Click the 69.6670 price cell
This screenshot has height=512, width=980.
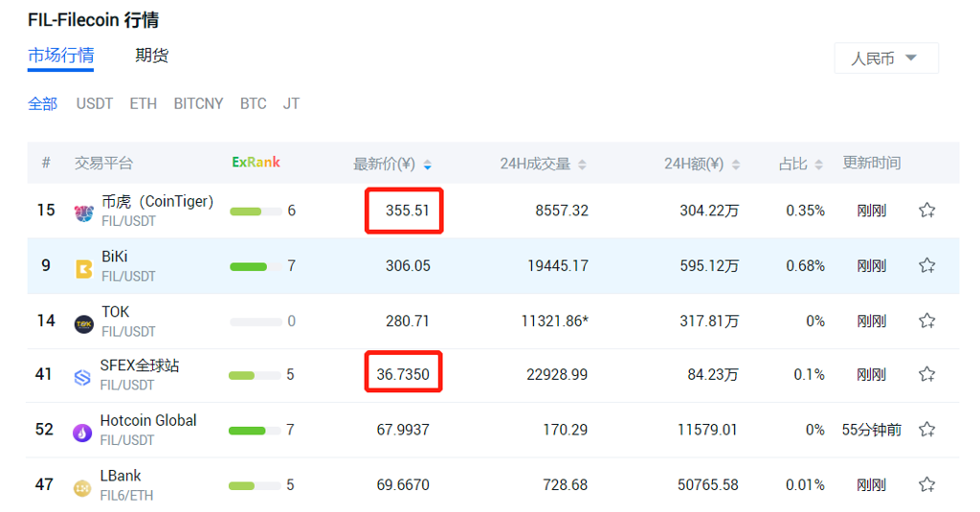coord(403,484)
